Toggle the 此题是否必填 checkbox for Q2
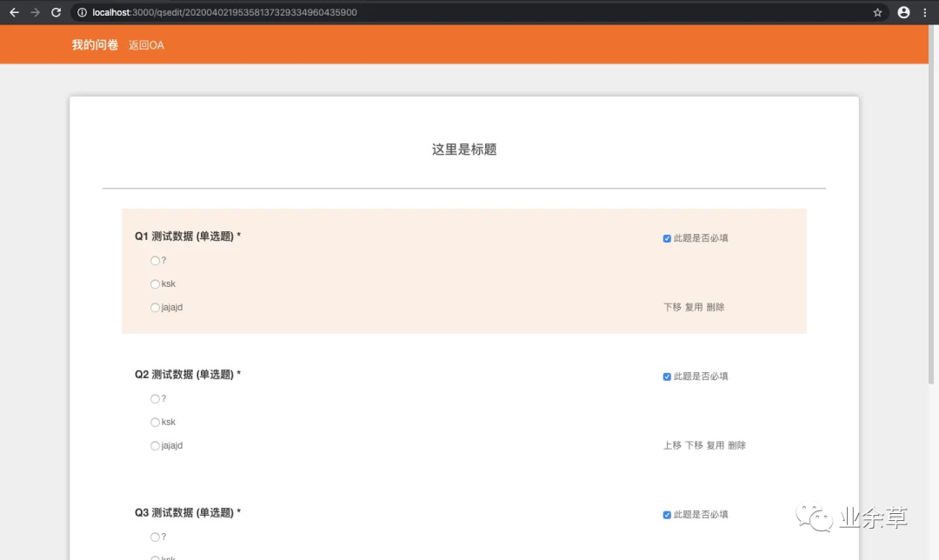The width and height of the screenshot is (939, 560). tap(667, 377)
